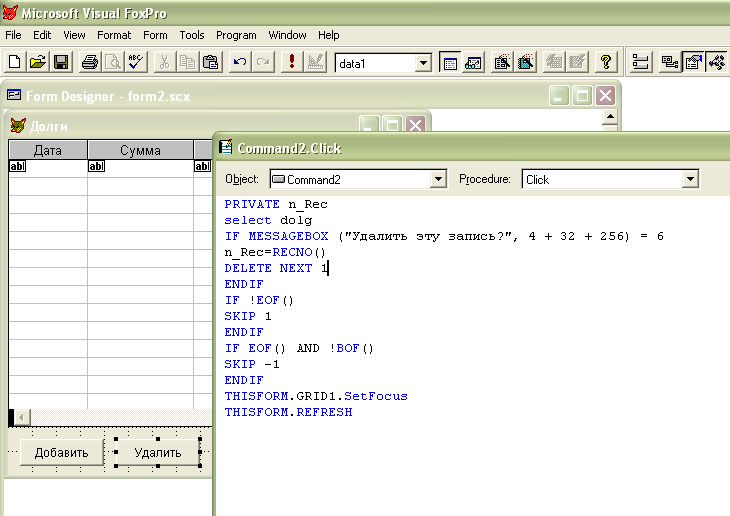730x516 pixels.
Task: Open Help with the question mark icon
Action: coord(605,62)
